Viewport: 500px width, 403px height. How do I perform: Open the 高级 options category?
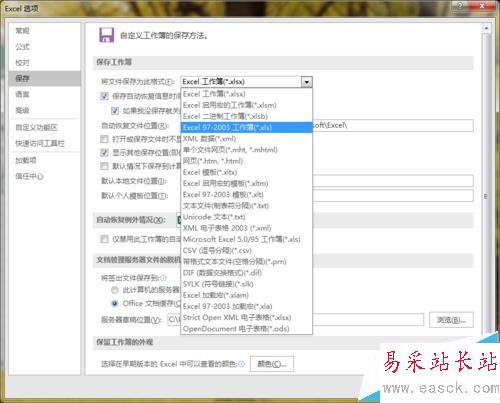(23, 110)
